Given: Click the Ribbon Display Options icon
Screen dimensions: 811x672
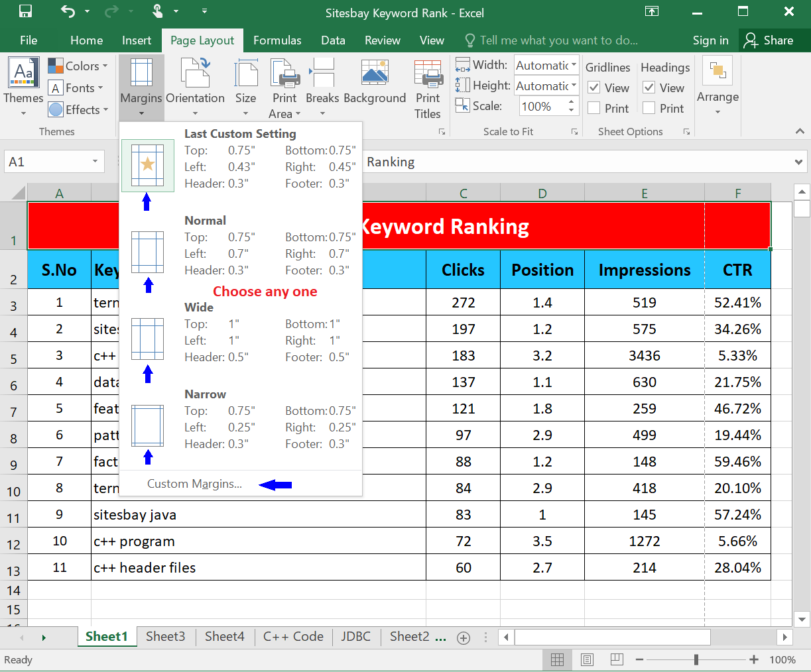Looking at the screenshot, I should tap(652, 11).
